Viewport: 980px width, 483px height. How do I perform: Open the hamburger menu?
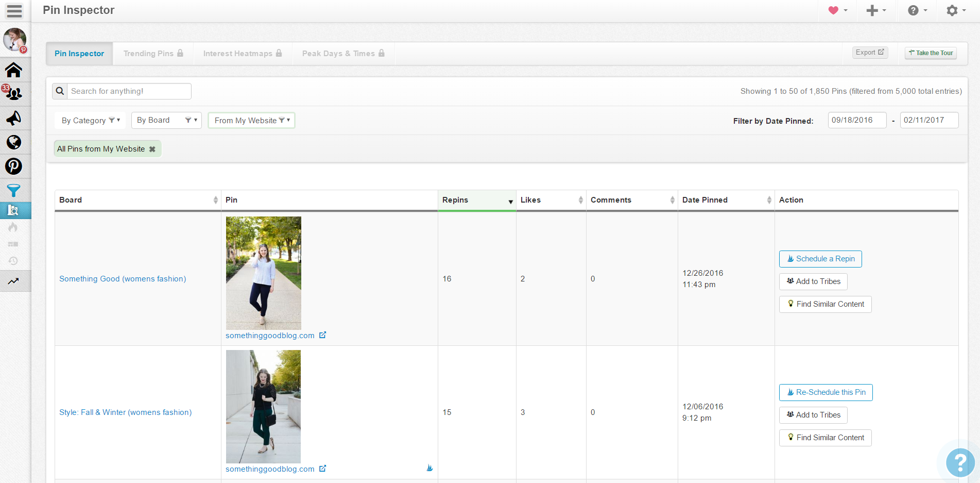point(14,10)
